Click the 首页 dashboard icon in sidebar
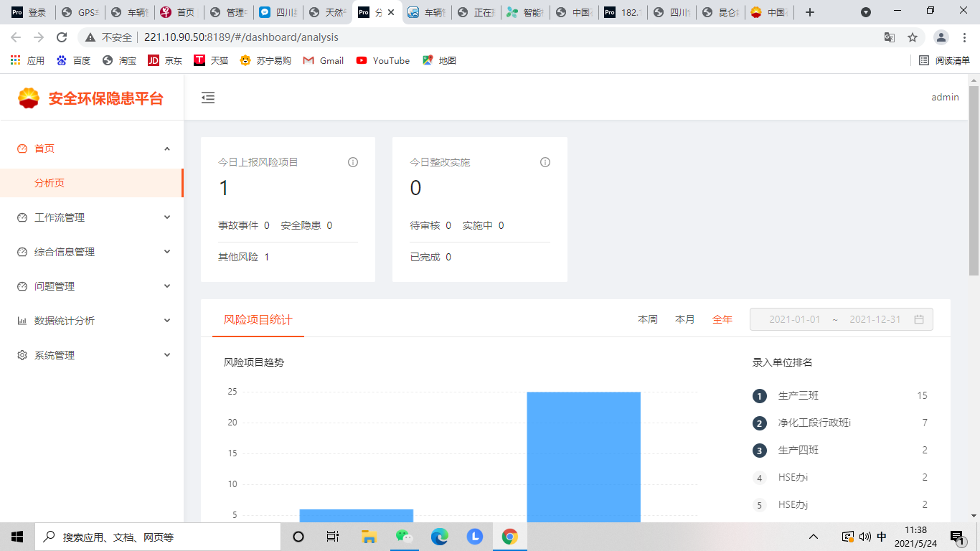This screenshot has width=980, height=551. pyautogui.click(x=22, y=149)
